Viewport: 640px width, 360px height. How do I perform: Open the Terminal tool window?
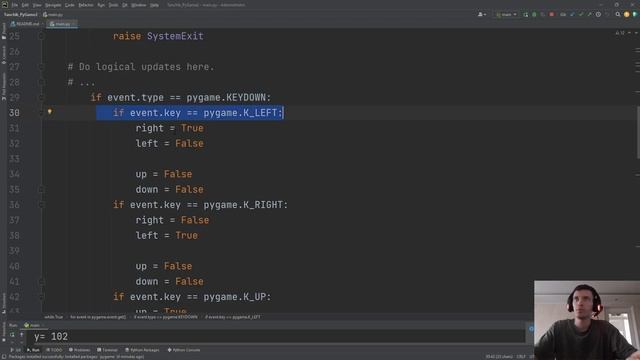coord(107,350)
